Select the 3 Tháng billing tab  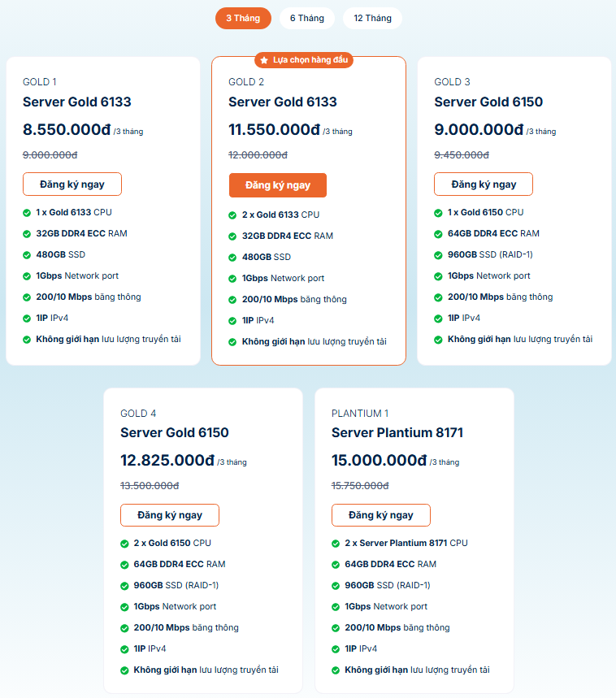coord(243,18)
